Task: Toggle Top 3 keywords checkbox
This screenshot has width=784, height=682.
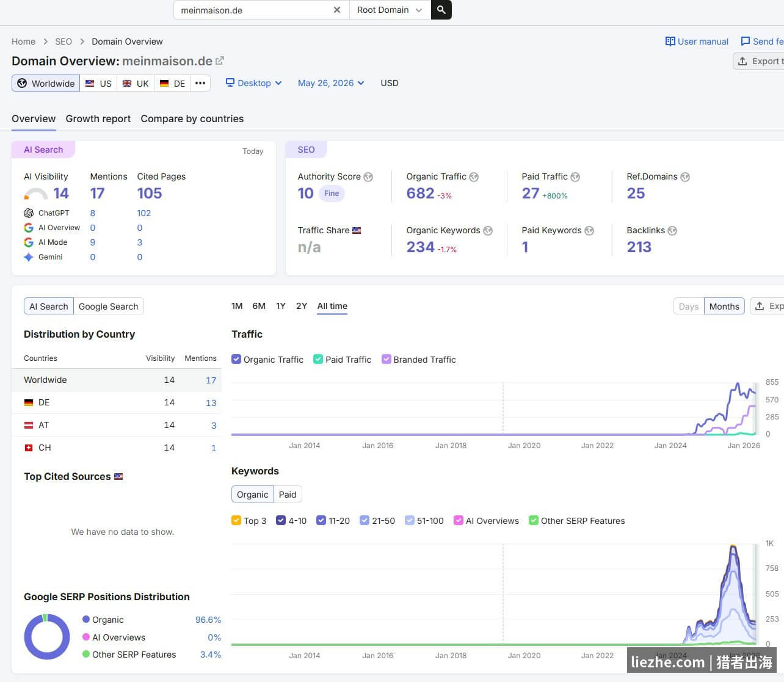Action: [x=236, y=520]
